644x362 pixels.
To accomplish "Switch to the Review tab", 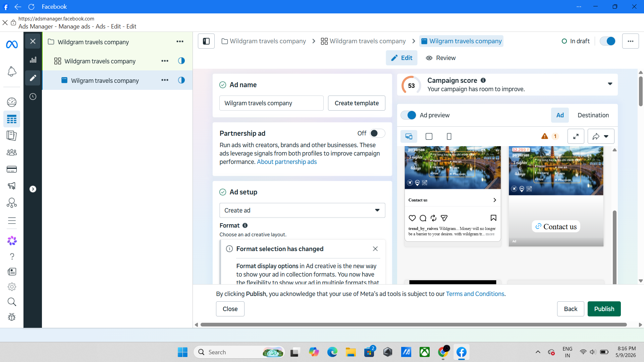I will (441, 58).
